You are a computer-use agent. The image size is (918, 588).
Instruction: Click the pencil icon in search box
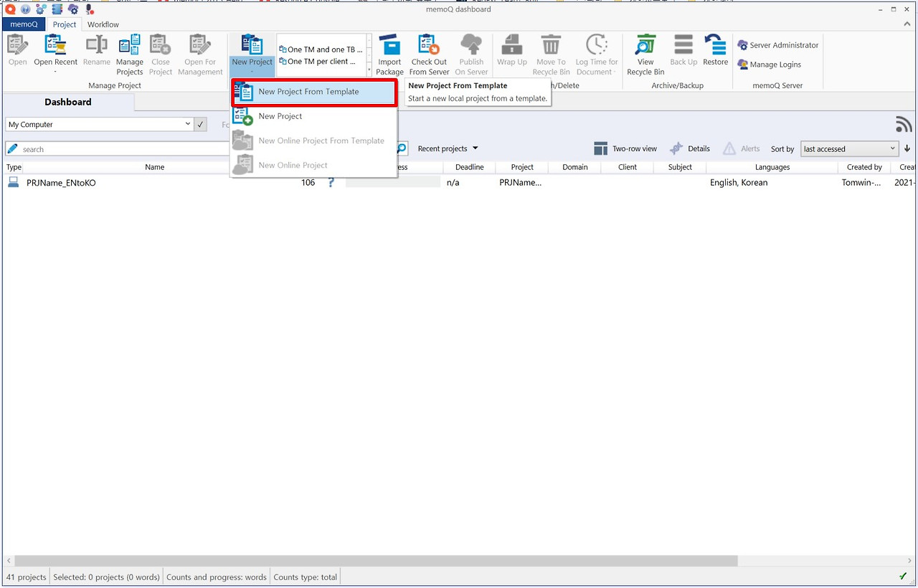[13, 148]
